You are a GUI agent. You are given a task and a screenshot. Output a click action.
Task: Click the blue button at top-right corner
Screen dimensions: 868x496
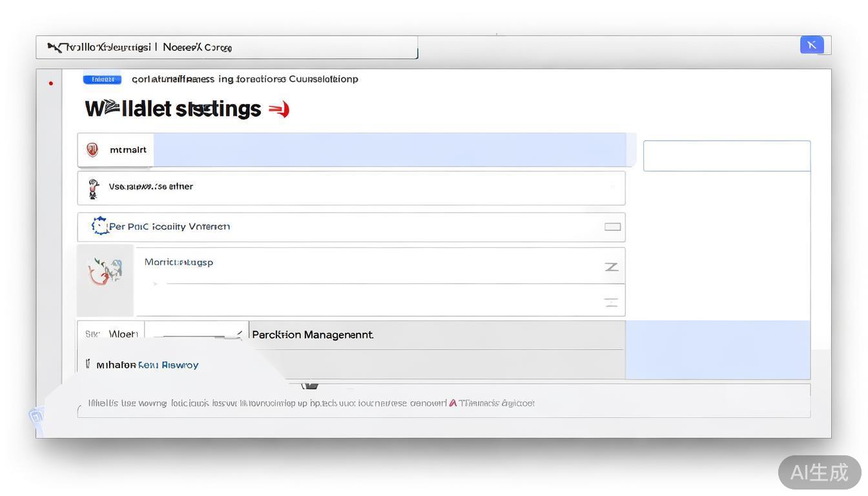pyautogui.click(x=811, y=45)
